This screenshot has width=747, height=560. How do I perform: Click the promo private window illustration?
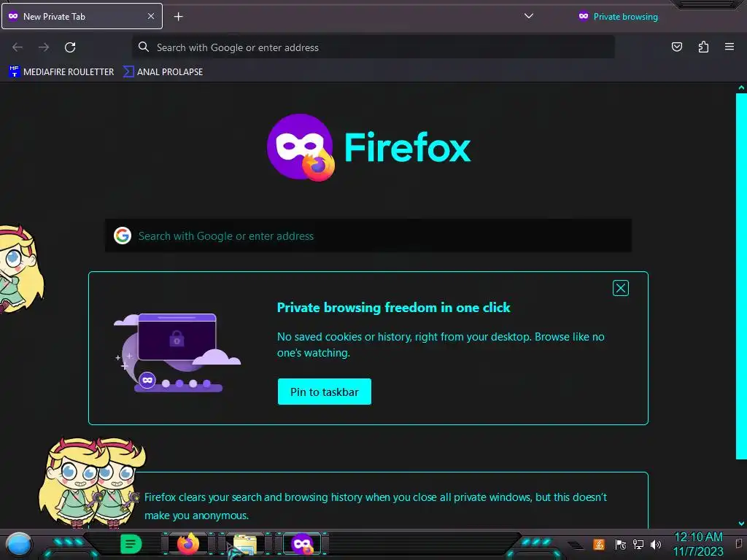(x=177, y=353)
